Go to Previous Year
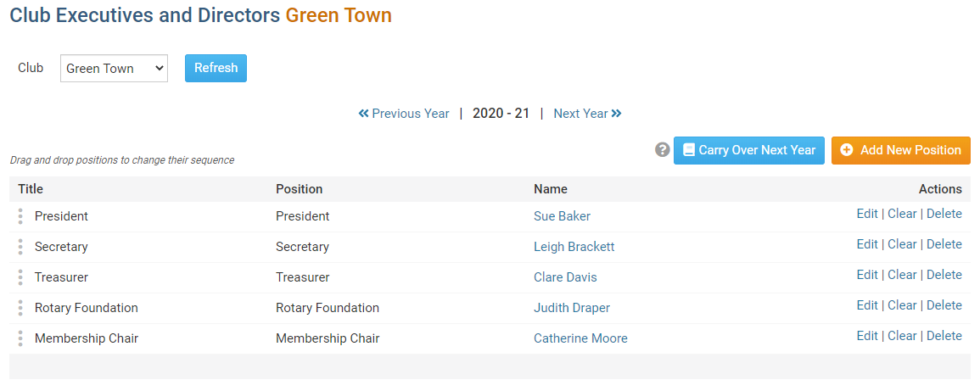Viewport: 980px width, 391px height. click(x=404, y=114)
